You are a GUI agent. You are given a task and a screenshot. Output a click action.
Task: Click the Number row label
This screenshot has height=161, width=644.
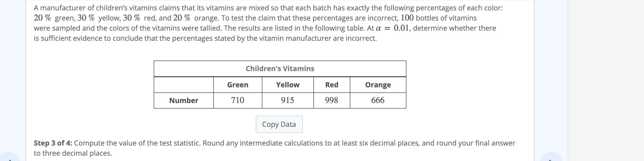pos(184,100)
